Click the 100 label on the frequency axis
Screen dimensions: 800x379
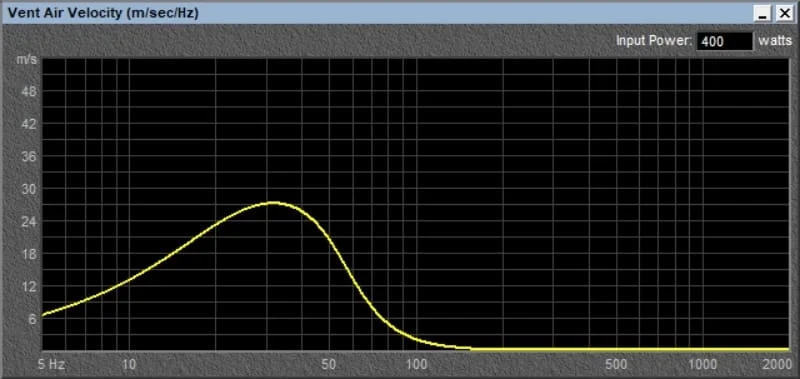click(417, 365)
